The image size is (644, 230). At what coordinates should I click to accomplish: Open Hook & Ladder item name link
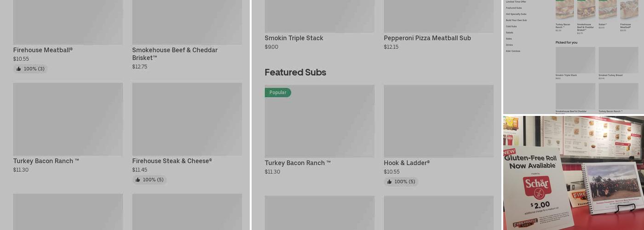coord(407,163)
